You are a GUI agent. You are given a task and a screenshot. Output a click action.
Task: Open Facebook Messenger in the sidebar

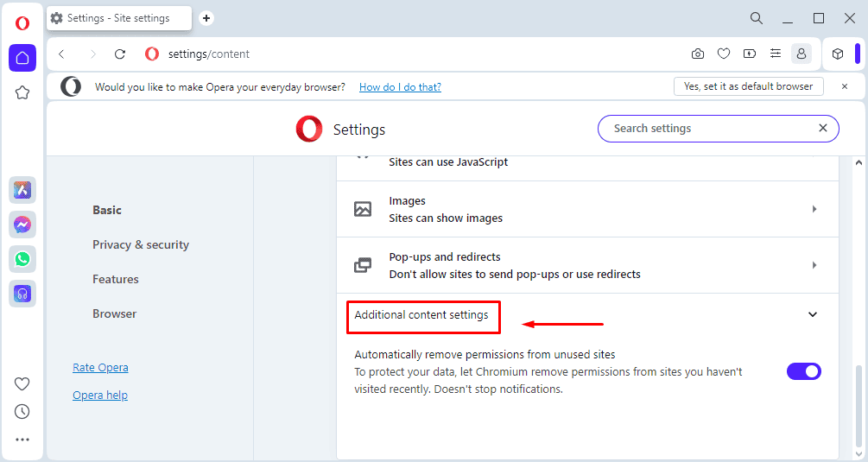point(22,225)
